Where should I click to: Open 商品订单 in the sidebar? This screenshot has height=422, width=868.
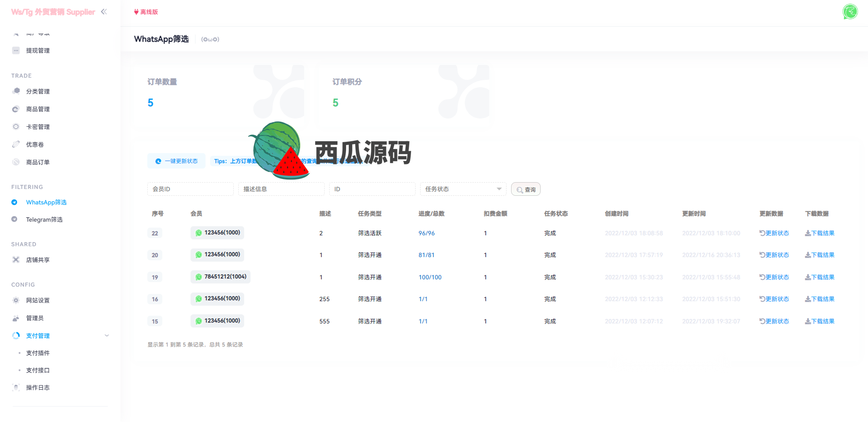pos(38,162)
